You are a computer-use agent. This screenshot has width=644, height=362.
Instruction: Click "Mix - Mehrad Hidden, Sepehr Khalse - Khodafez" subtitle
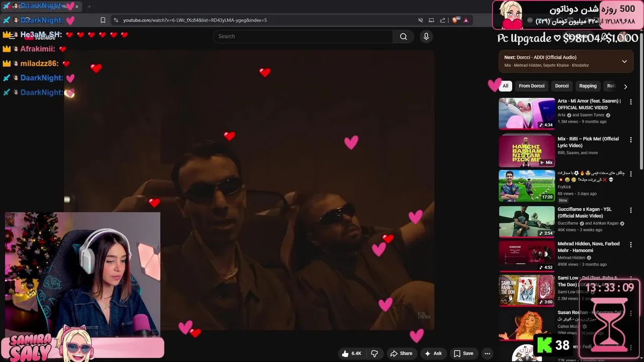(x=546, y=65)
